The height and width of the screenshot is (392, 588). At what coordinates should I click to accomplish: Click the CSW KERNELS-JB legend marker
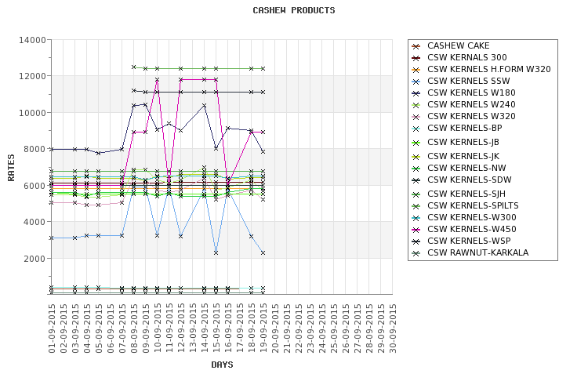click(416, 143)
